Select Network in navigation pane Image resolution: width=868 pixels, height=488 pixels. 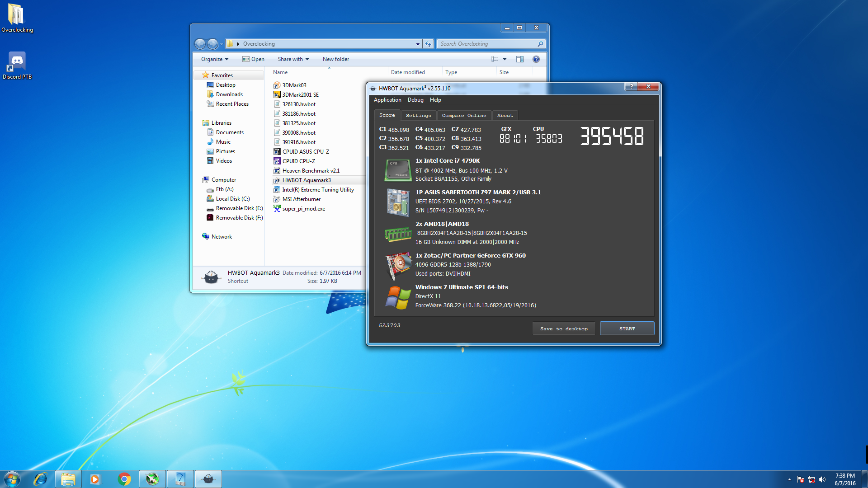click(x=217, y=237)
